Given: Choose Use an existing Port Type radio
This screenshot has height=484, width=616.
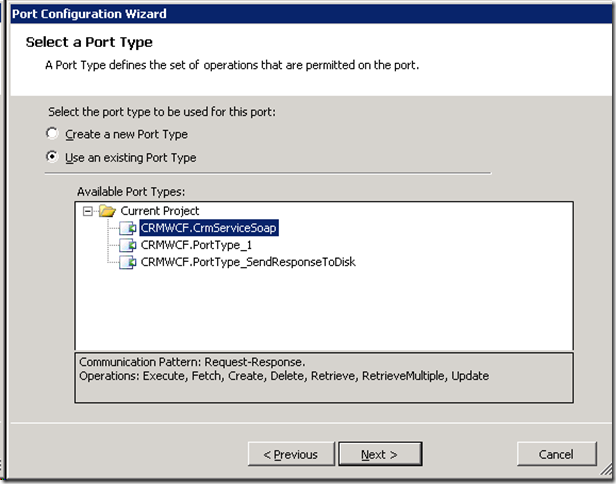Looking at the screenshot, I should pyautogui.click(x=52, y=157).
